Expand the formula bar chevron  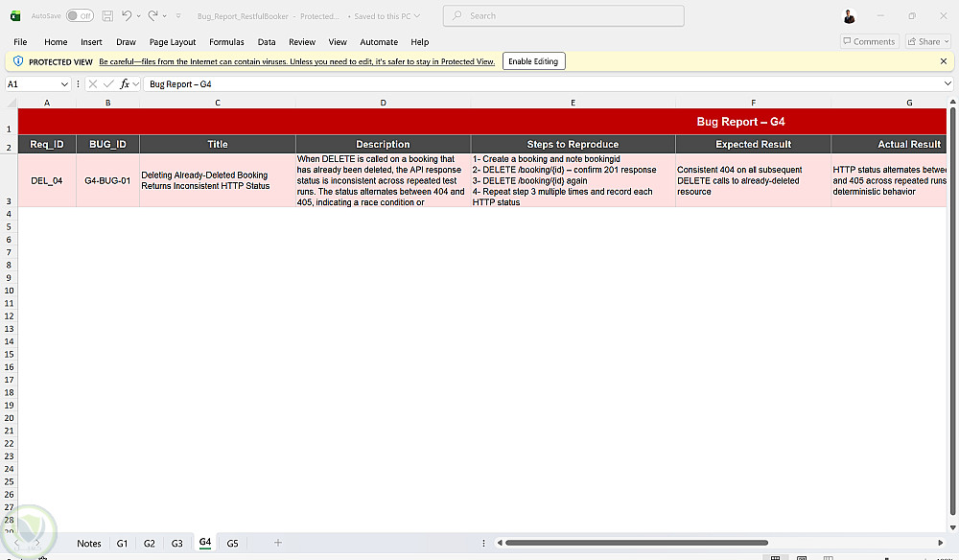point(947,83)
